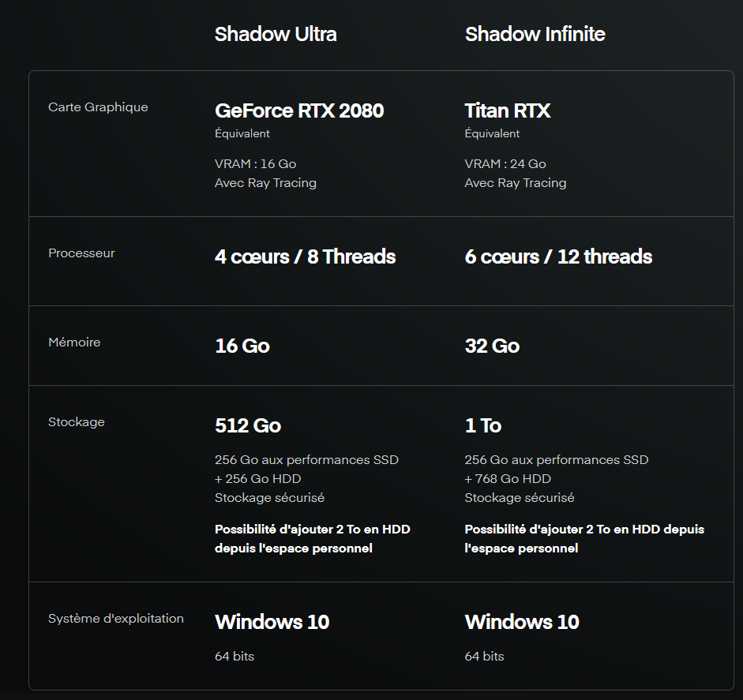Click "Windows 10" in Shadow Ultra column
Viewport: 743px width, 700px height.
click(272, 622)
